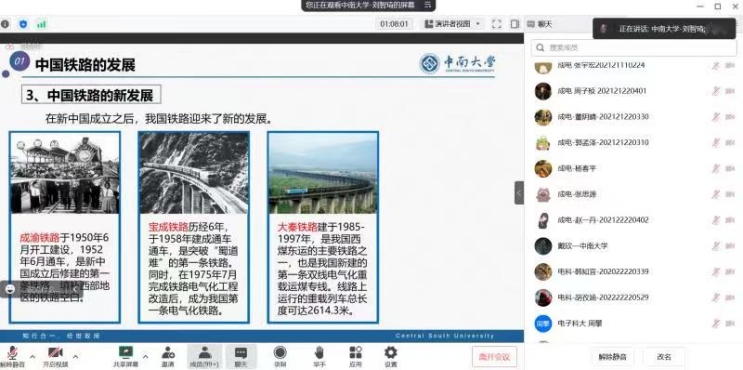
Task: Open the 邀请 invite icon
Action: pos(168,356)
